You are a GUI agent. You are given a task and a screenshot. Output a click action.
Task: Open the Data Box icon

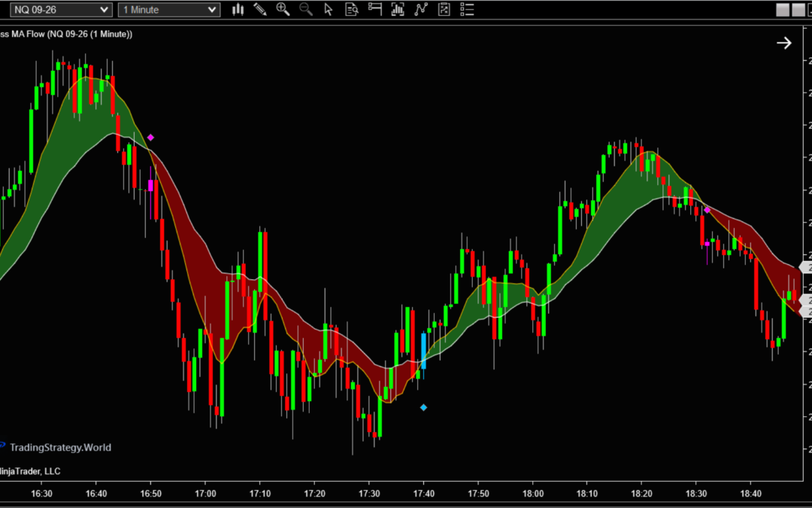352,9
